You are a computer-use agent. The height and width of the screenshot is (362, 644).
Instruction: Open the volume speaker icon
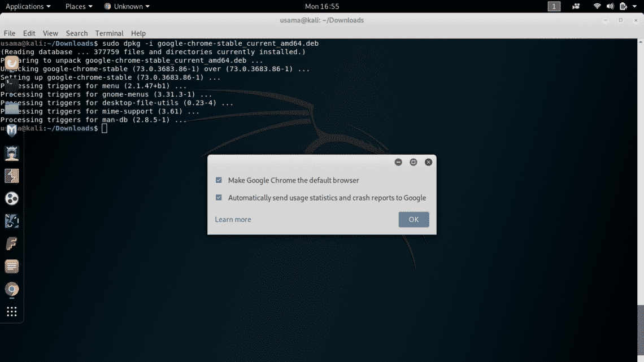coord(610,6)
